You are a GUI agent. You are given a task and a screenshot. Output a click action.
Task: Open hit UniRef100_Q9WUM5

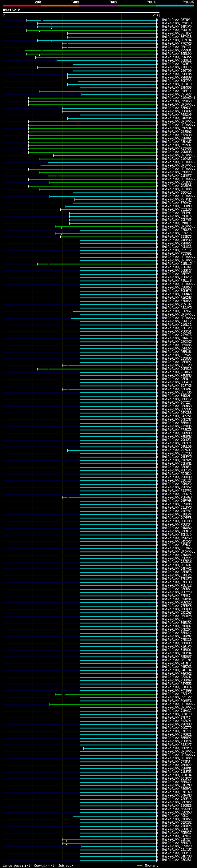[x=176, y=152]
